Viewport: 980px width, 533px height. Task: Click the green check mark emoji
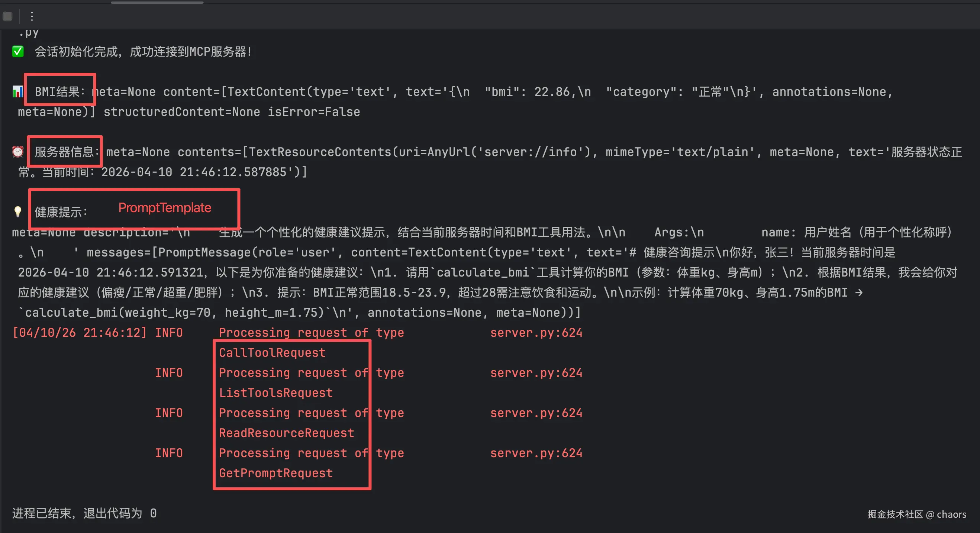18,51
